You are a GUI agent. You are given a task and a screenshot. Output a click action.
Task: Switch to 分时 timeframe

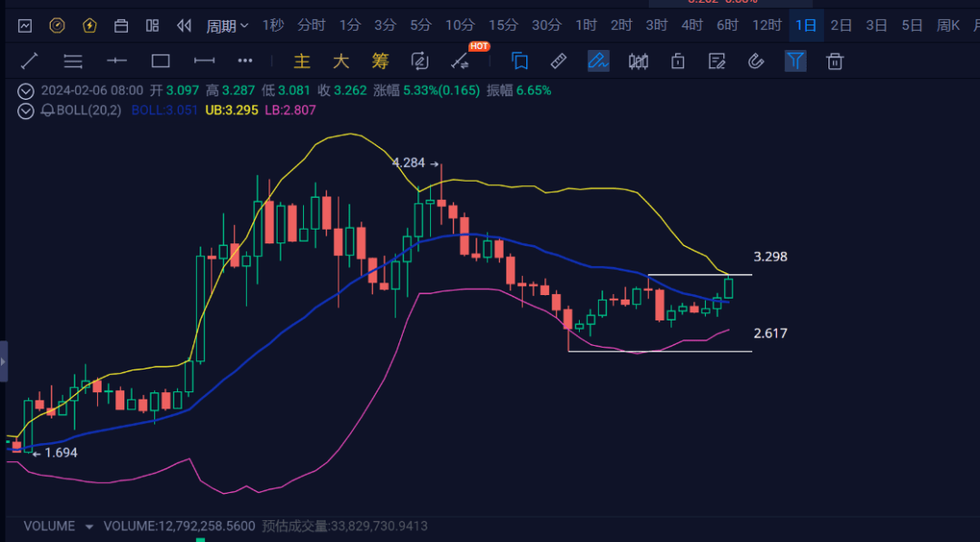(311, 25)
